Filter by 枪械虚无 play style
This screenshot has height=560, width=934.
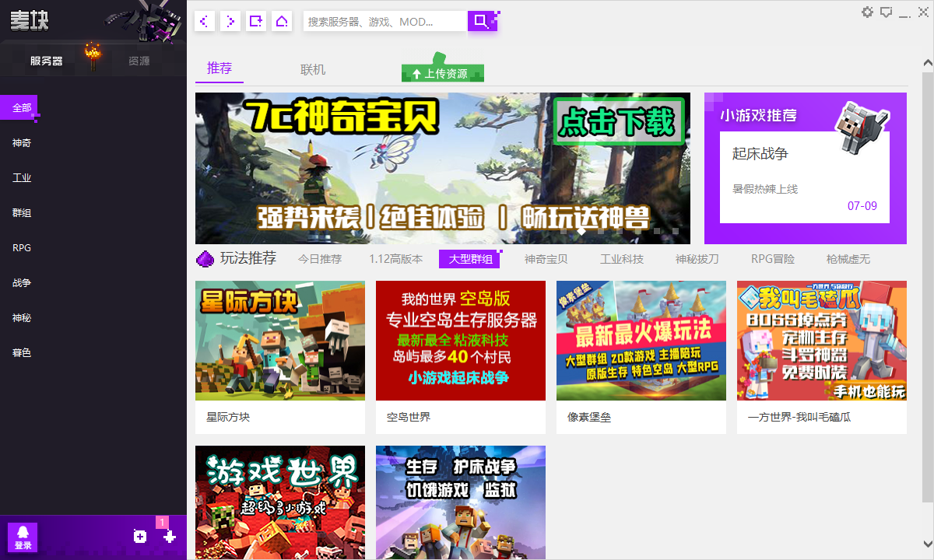[848, 259]
